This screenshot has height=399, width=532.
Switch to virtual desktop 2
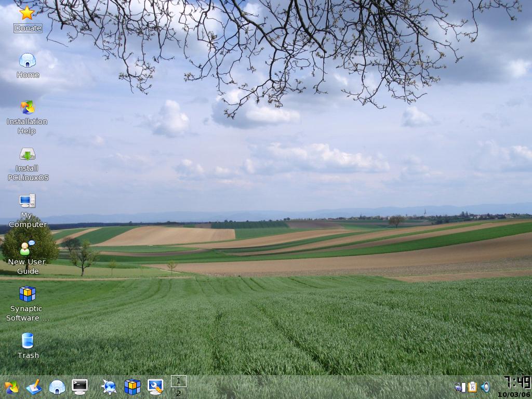click(178, 393)
